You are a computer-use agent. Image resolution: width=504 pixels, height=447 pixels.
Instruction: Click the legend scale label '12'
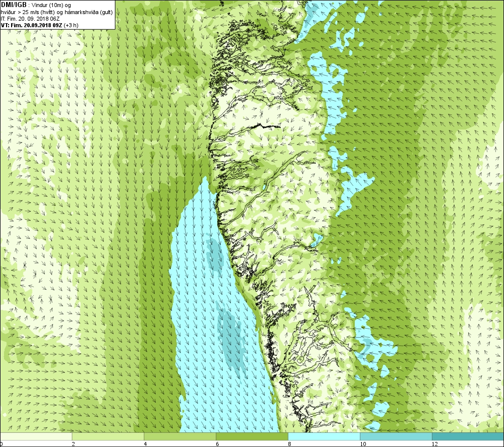point(435,444)
